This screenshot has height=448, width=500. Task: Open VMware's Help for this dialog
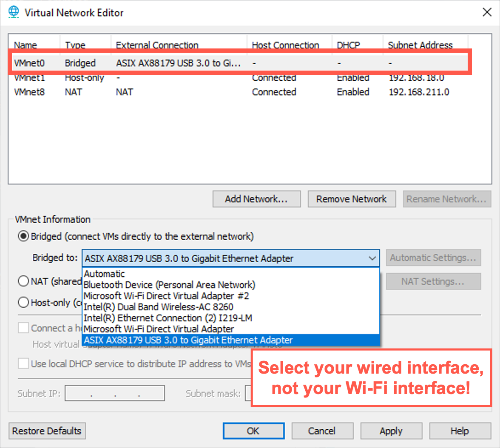pyautogui.click(x=460, y=431)
